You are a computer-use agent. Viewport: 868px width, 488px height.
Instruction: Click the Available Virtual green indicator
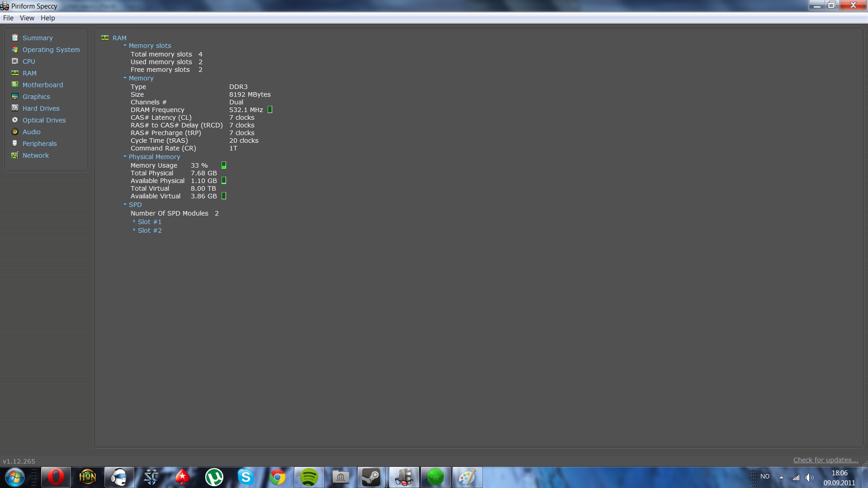point(224,196)
